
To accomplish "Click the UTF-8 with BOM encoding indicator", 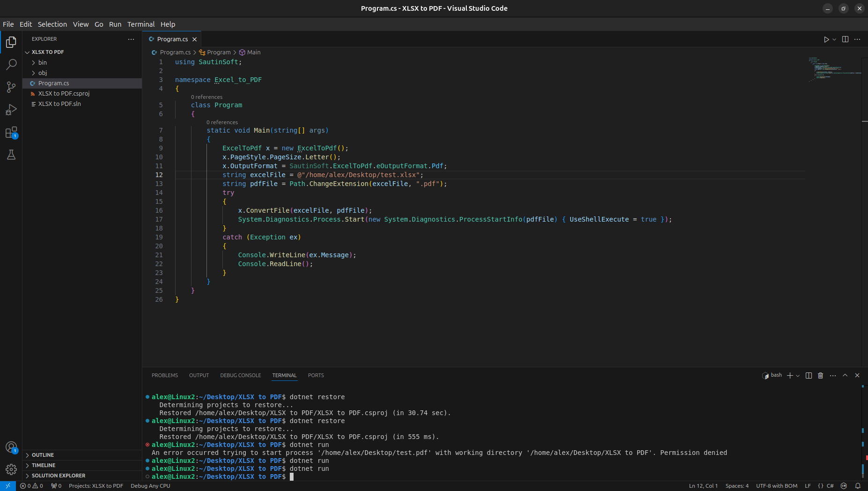I will pyautogui.click(x=776, y=486).
